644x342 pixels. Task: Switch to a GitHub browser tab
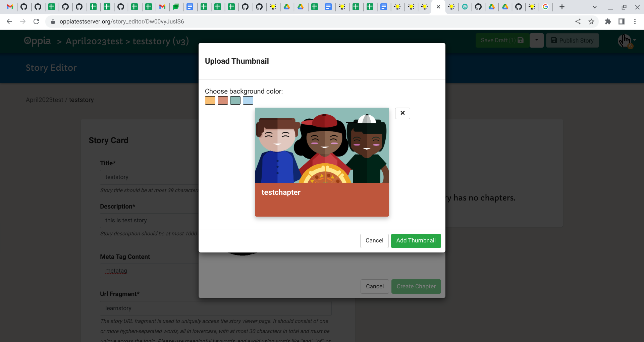point(24,7)
